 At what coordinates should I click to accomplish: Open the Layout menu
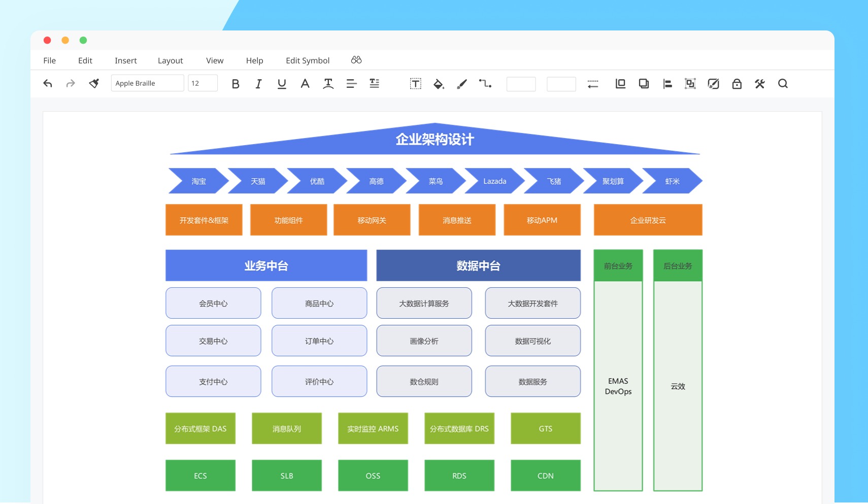pyautogui.click(x=171, y=60)
